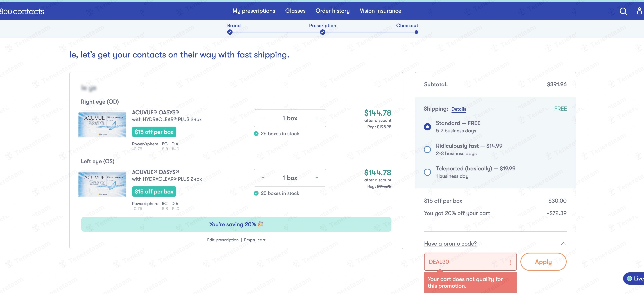The height and width of the screenshot is (294, 644).
Task: Click the right eye in-stock checkmark icon
Action: 256,133
